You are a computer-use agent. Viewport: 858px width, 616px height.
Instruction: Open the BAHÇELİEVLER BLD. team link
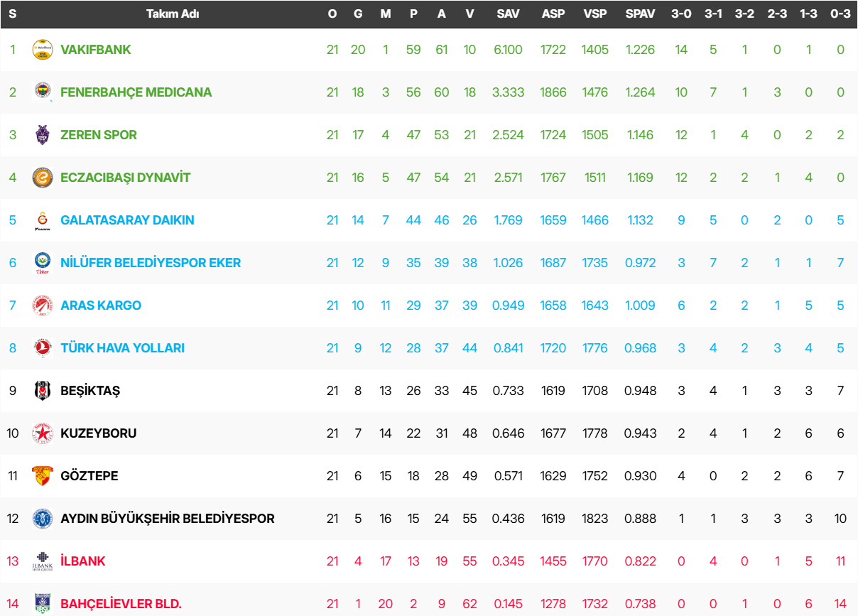(121, 604)
